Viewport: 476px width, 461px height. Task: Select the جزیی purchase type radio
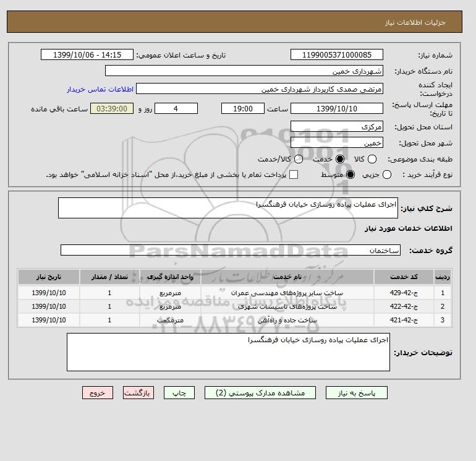pos(387,174)
